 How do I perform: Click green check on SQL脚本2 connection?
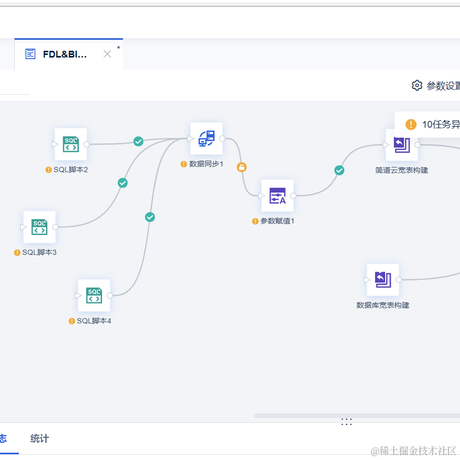[138, 141]
